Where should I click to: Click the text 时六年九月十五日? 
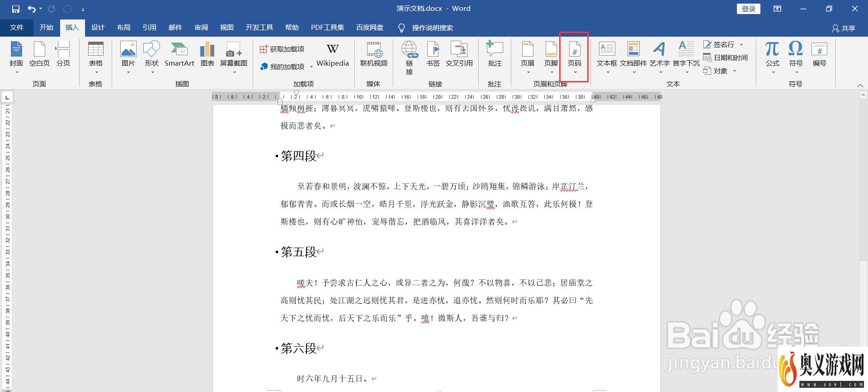tap(333, 379)
